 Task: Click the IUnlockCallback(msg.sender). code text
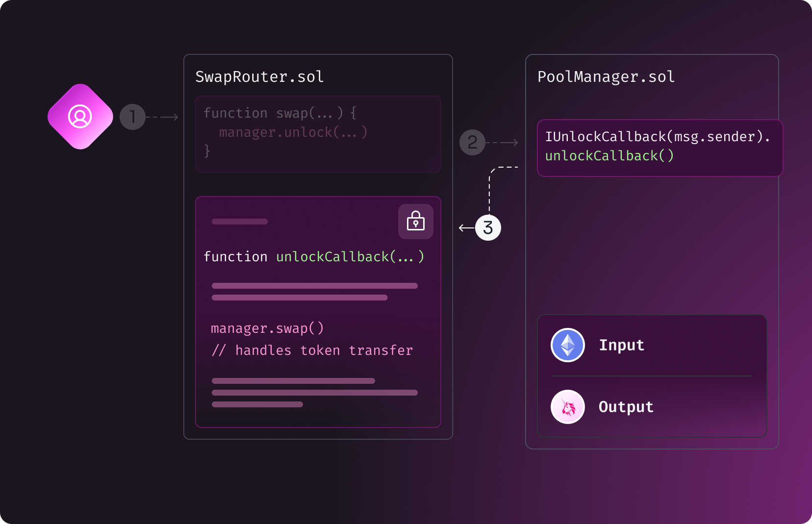[x=658, y=137]
